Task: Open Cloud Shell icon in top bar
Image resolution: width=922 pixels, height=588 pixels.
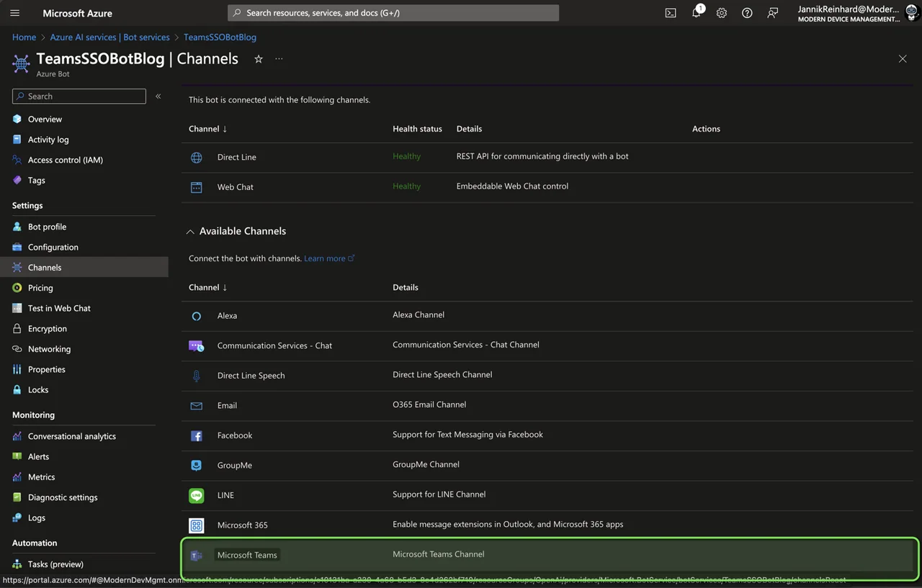Action: coord(671,13)
